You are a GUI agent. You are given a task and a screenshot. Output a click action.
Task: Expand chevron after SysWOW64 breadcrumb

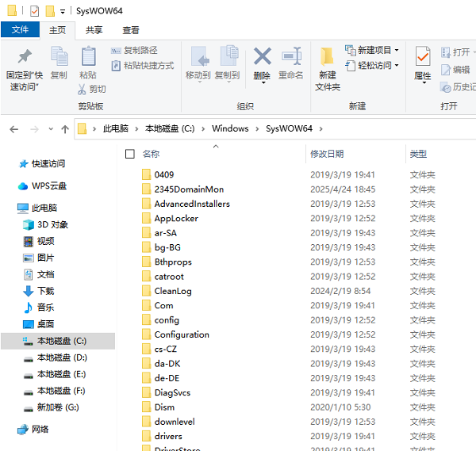(x=321, y=129)
